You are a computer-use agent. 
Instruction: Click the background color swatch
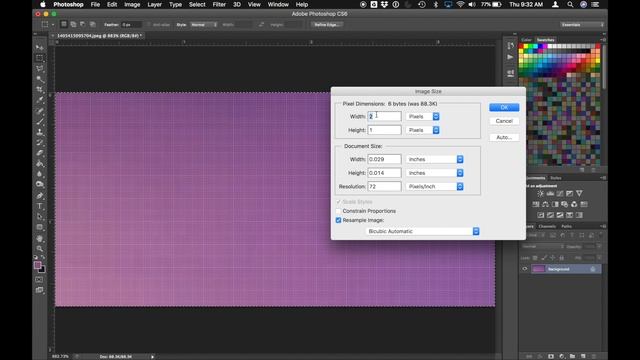[42, 270]
